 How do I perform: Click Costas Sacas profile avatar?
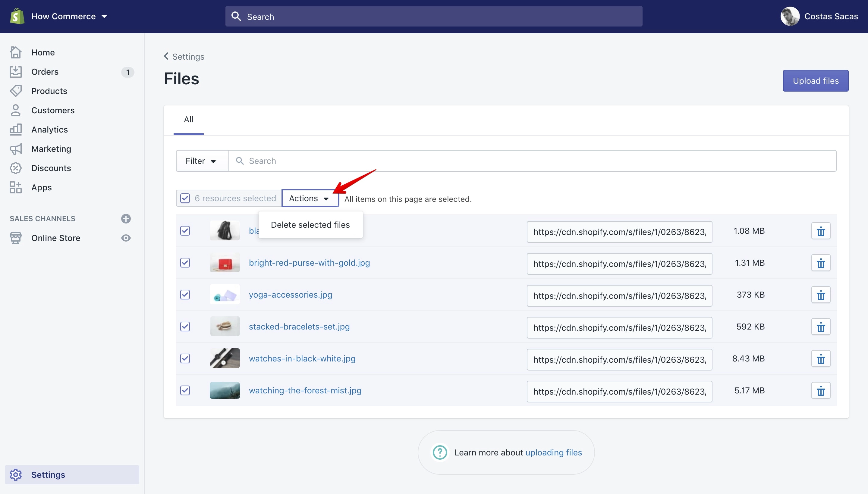[790, 16]
